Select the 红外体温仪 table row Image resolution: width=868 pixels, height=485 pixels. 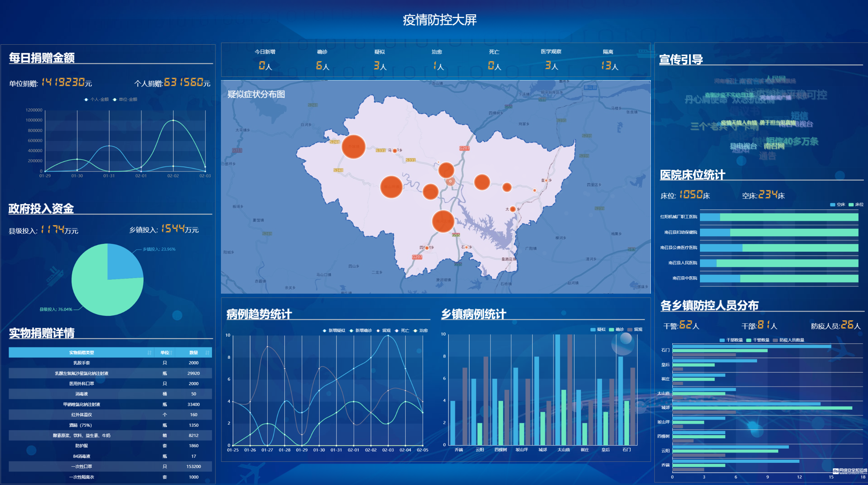point(110,415)
